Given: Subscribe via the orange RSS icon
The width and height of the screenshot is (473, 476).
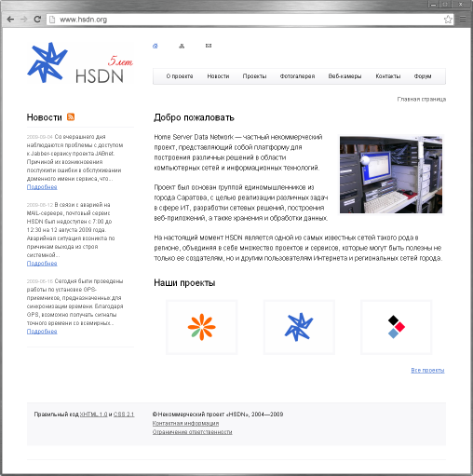Looking at the screenshot, I should (x=71, y=116).
